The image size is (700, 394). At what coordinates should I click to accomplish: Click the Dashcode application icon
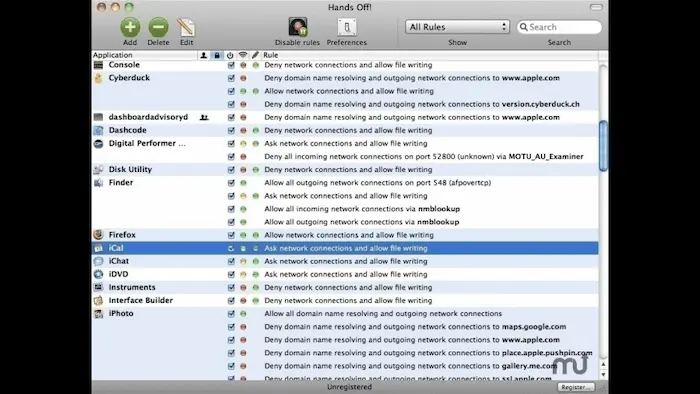pos(98,130)
